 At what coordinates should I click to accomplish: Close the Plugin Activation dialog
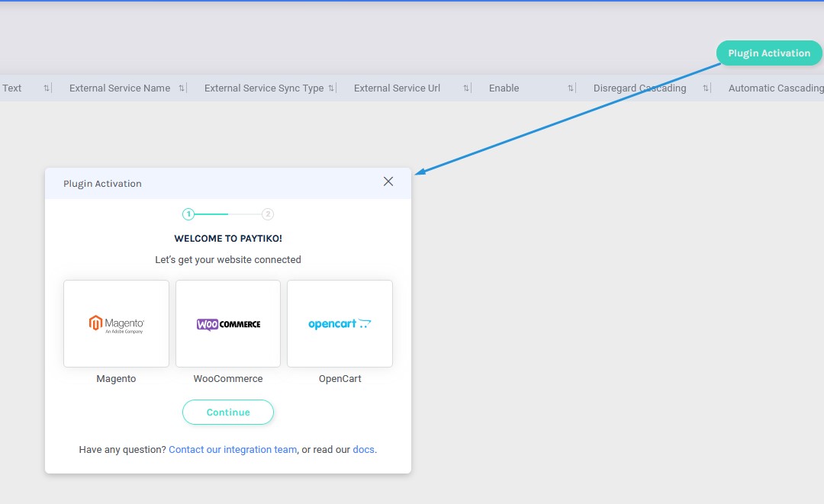(388, 181)
